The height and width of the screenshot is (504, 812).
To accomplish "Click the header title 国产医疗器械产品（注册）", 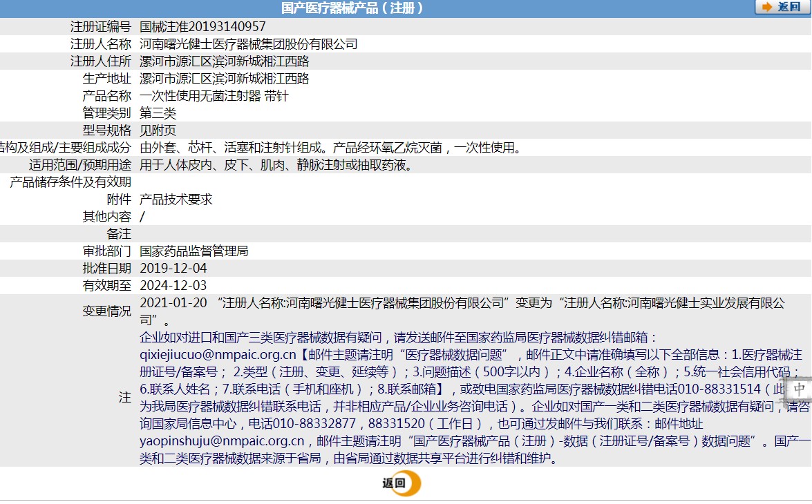I will click(352, 8).
